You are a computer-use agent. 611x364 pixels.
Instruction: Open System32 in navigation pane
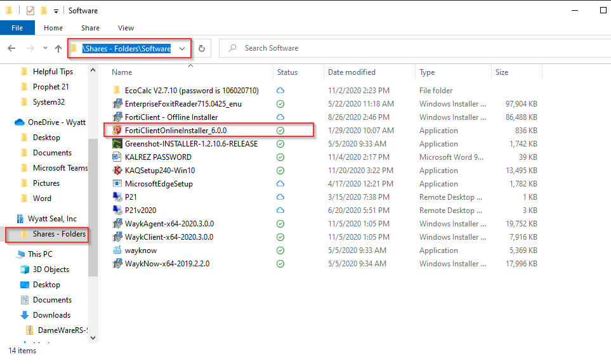(49, 102)
